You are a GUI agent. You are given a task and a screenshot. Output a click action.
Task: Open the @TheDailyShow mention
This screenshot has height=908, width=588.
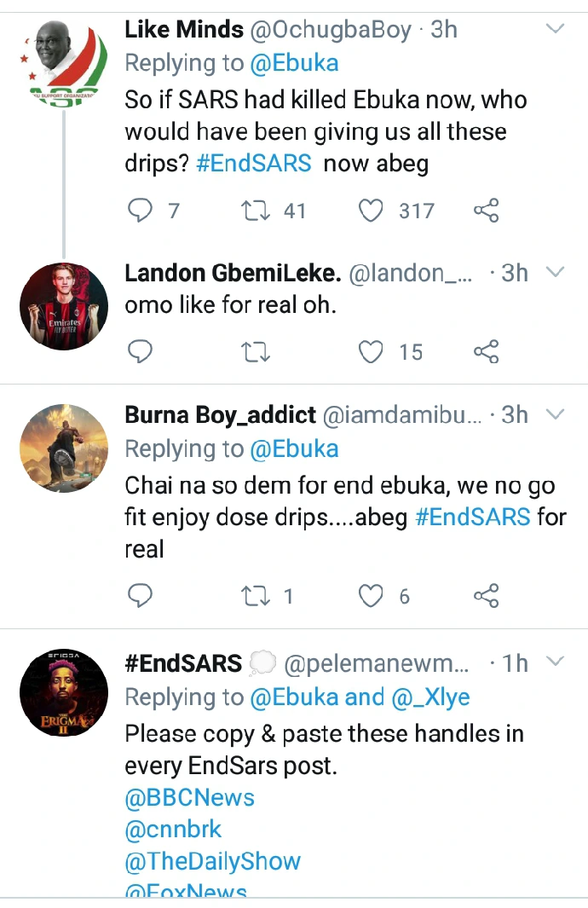click(x=213, y=860)
